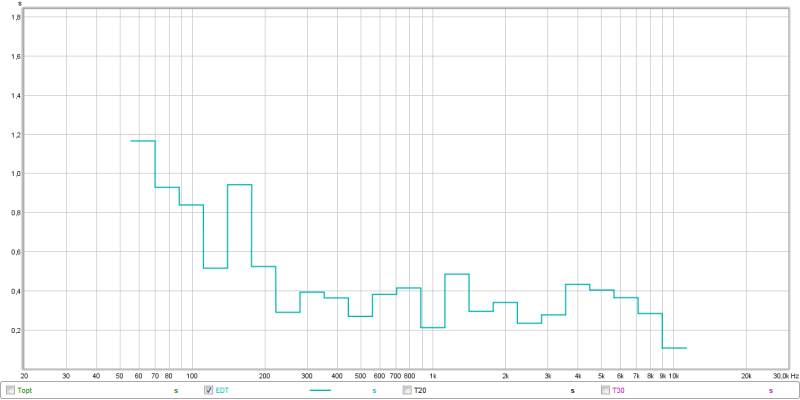Enable the T20 trace checkbox

click(407, 390)
